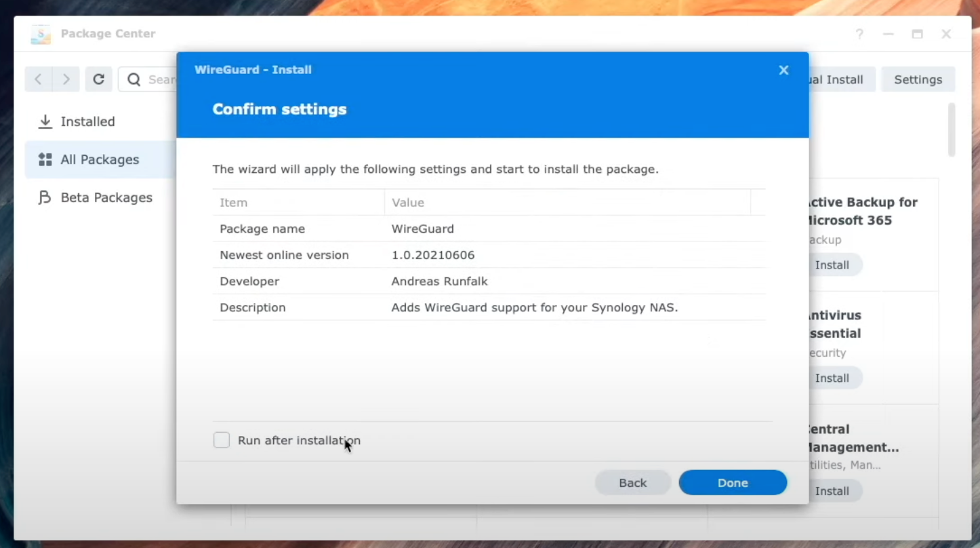Viewport: 980px width, 548px height.
Task: Click the Item column header
Action: coord(298,202)
